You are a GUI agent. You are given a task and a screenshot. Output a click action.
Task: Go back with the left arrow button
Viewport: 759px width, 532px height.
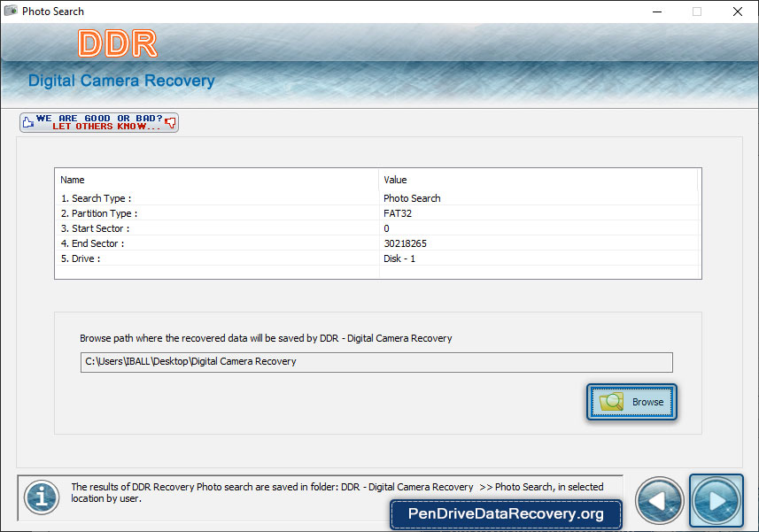660,501
